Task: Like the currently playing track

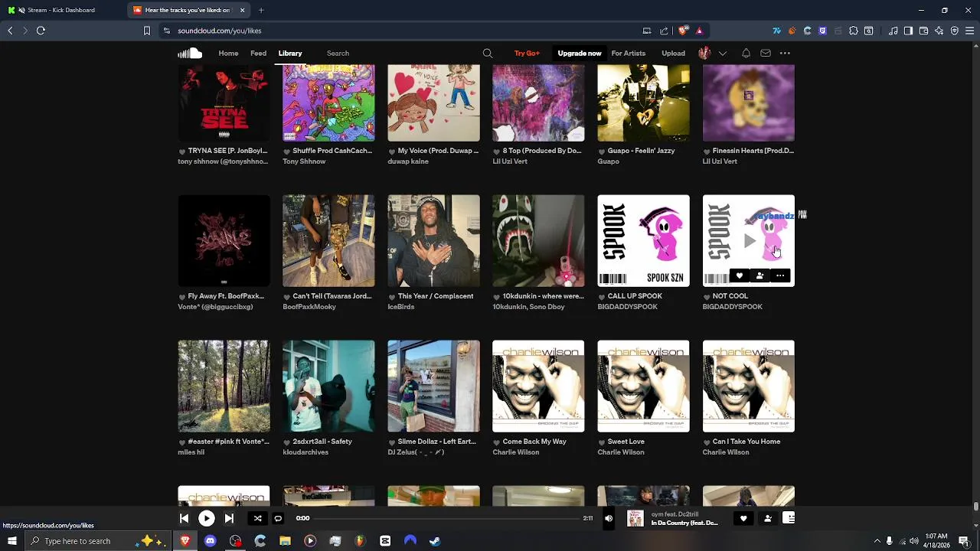Action: pyautogui.click(x=743, y=518)
